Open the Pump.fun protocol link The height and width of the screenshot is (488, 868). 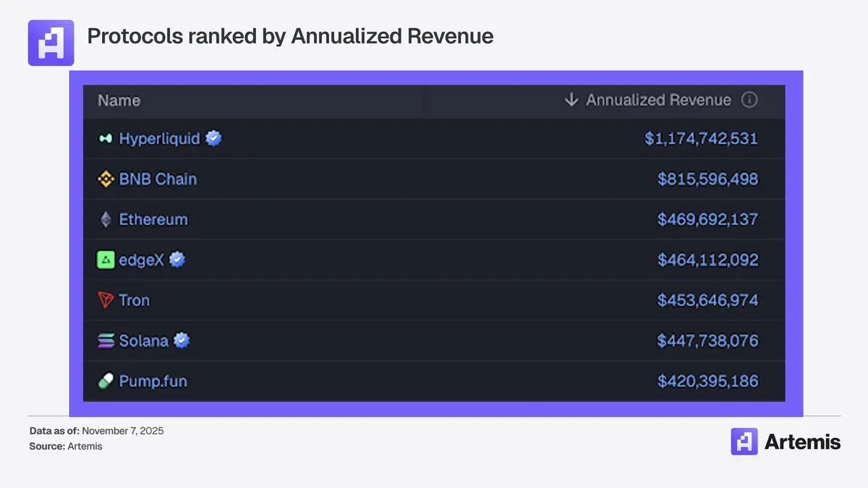click(x=153, y=381)
